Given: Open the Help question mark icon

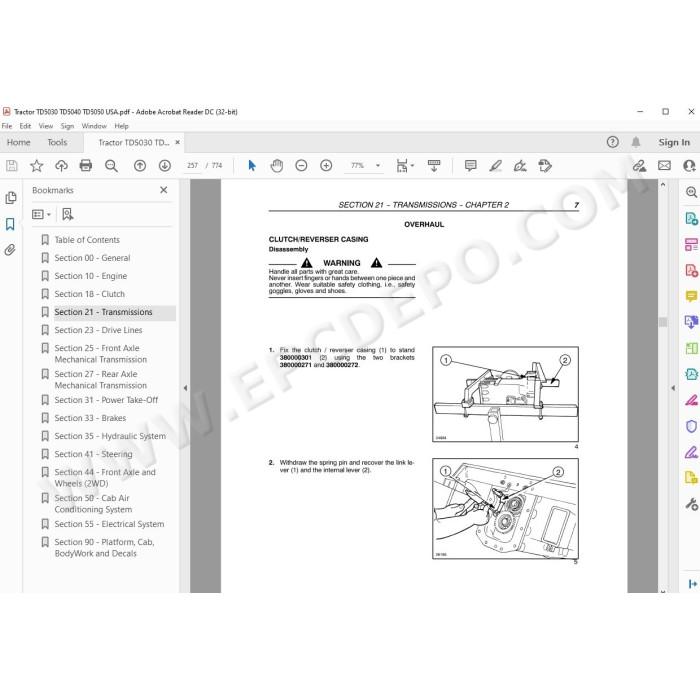Looking at the screenshot, I should point(612,142).
